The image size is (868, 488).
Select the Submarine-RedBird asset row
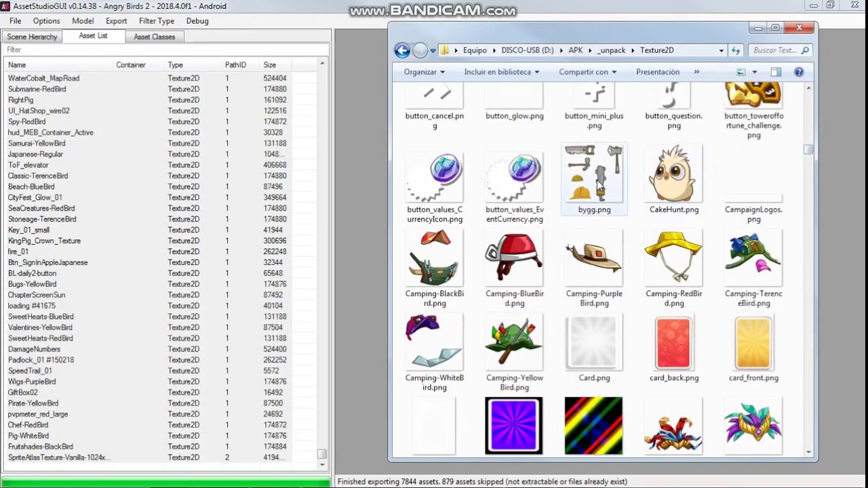pos(160,89)
